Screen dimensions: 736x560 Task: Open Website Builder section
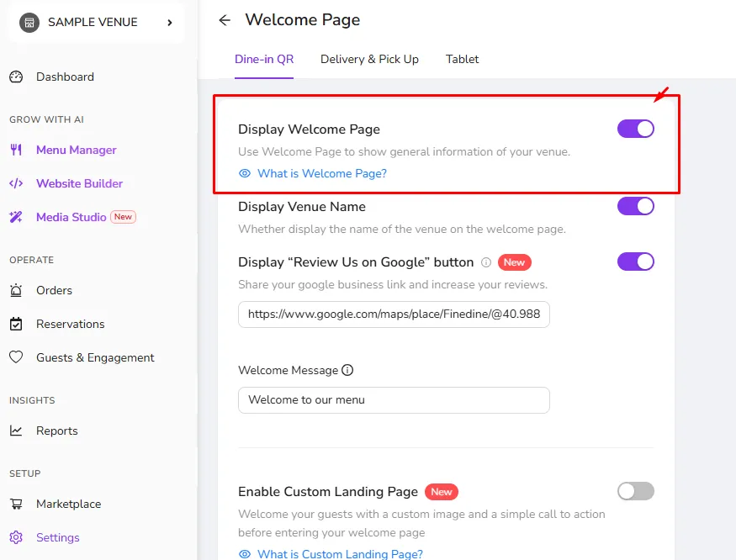[x=79, y=183]
